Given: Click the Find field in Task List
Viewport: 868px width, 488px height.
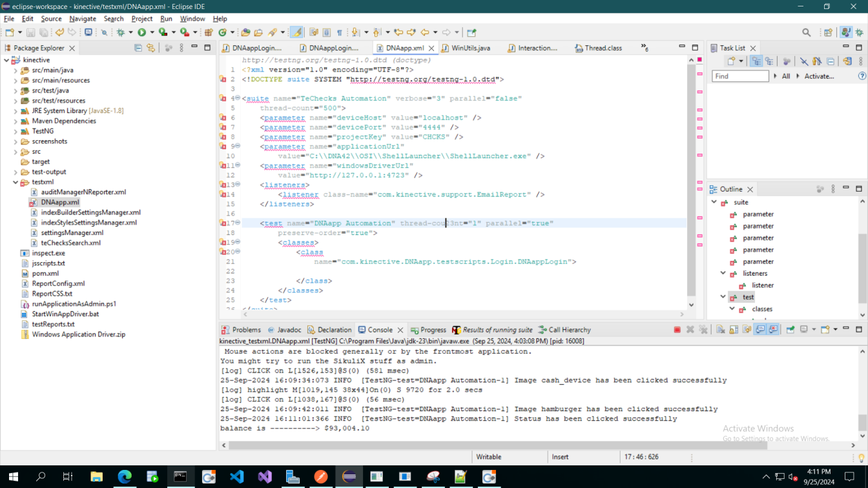Looking at the screenshot, I should 739,76.
